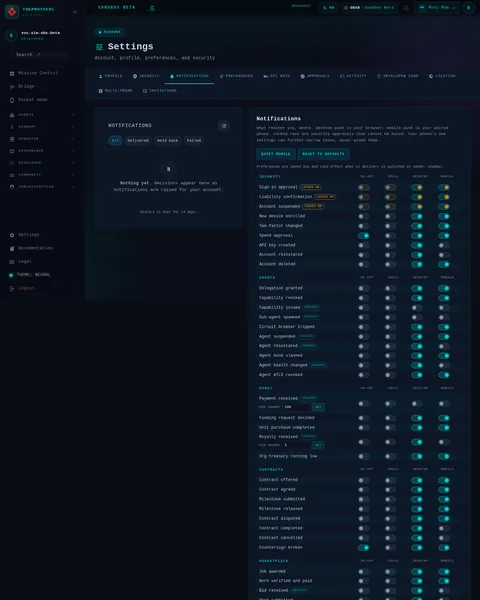The width and height of the screenshot is (480, 600).
Task: Refresh the Notifications history panel
Action: click(x=224, y=126)
